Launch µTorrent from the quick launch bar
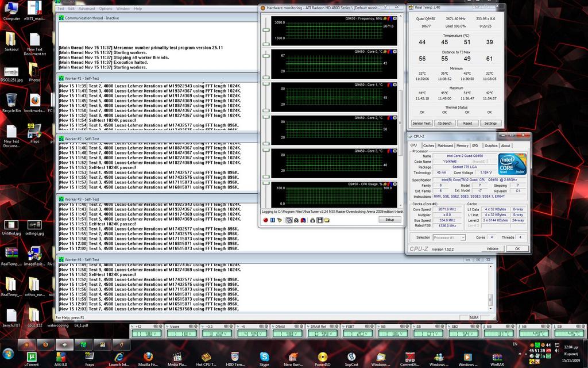Image resolution: width=588 pixels, height=368 pixels. click(x=32, y=359)
